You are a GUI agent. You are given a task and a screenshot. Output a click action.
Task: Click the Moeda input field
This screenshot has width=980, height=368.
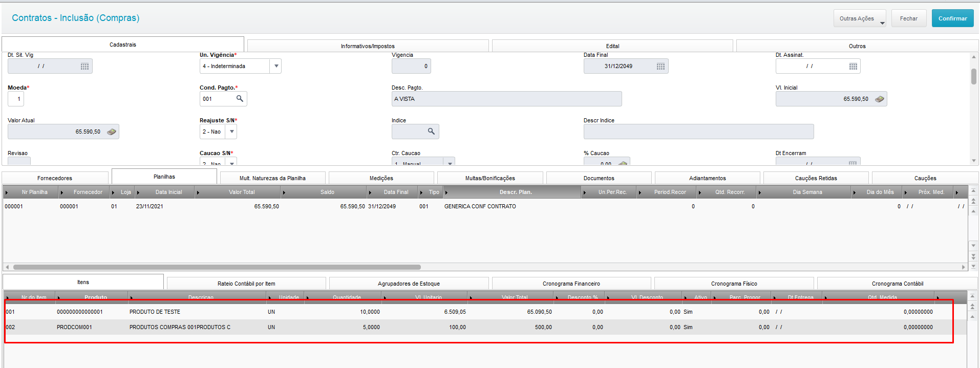[x=15, y=99]
